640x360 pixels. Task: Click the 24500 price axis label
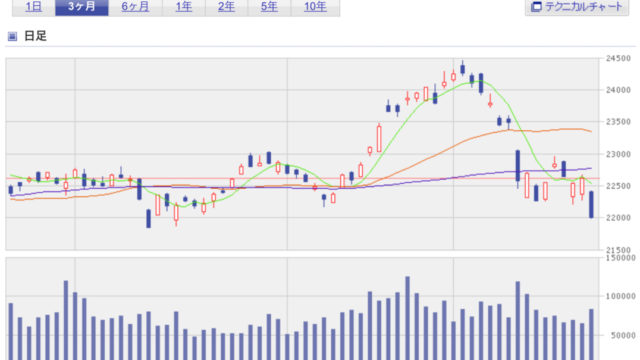[x=618, y=59]
